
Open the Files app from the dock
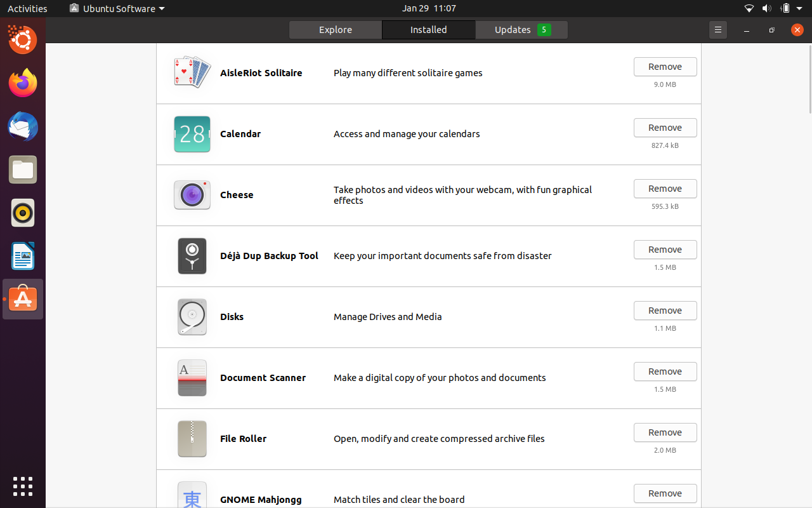23,170
